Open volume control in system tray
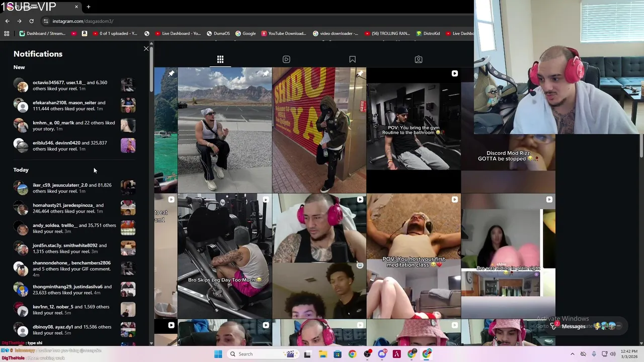Viewport: 644px width, 362px height. (613, 354)
